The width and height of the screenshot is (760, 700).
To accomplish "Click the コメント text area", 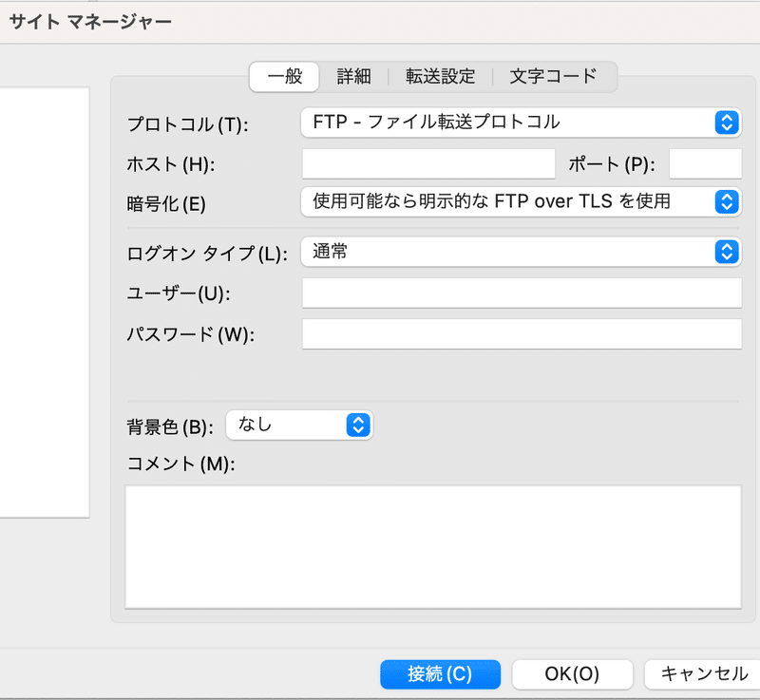I will pos(432,546).
